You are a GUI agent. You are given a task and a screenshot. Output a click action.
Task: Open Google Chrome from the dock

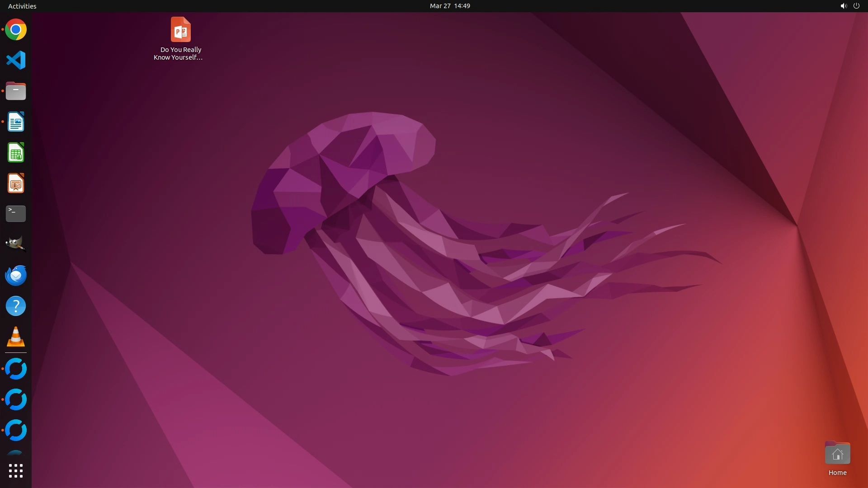click(x=16, y=30)
